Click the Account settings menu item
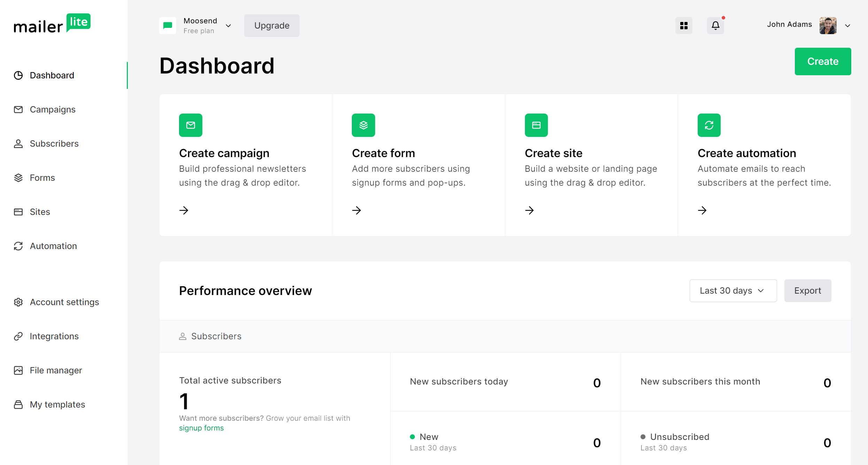 [65, 301]
